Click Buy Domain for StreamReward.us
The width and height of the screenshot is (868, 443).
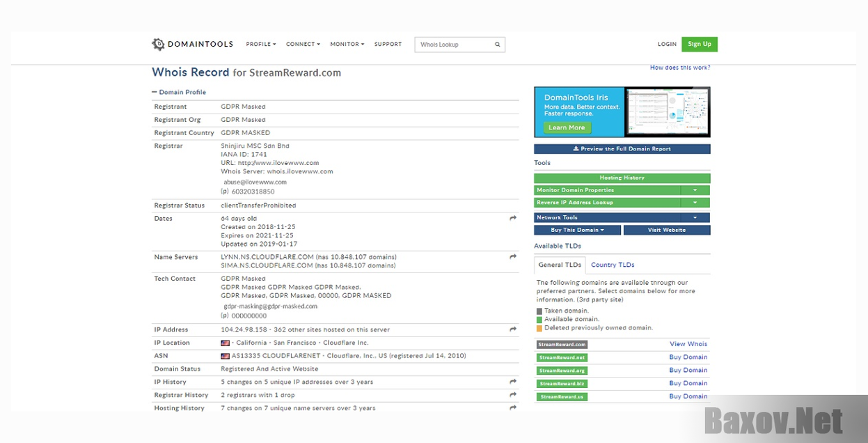click(x=688, y=397)
